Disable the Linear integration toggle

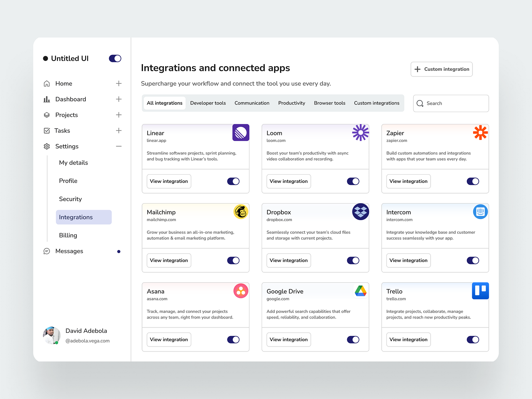pyautogui.click(x=233, y=181)
